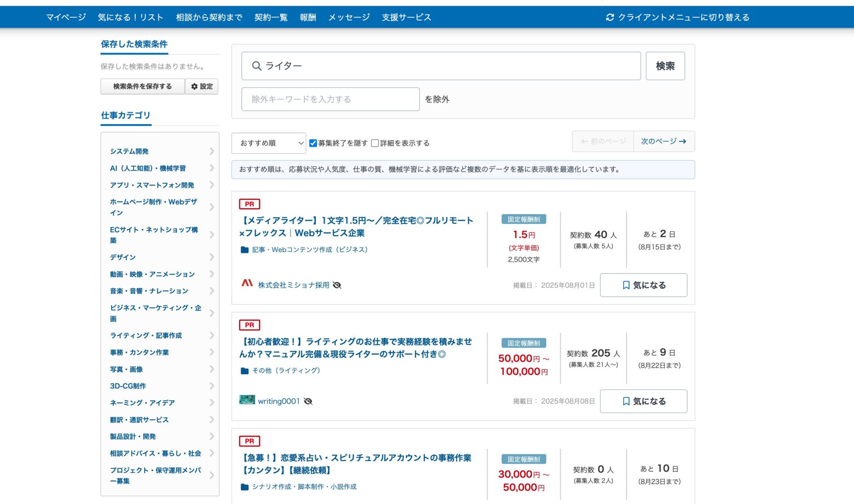Screen dimensions: 854x504
Task: Click inside the 除外キーワード input field
Action: pos(330,99)
